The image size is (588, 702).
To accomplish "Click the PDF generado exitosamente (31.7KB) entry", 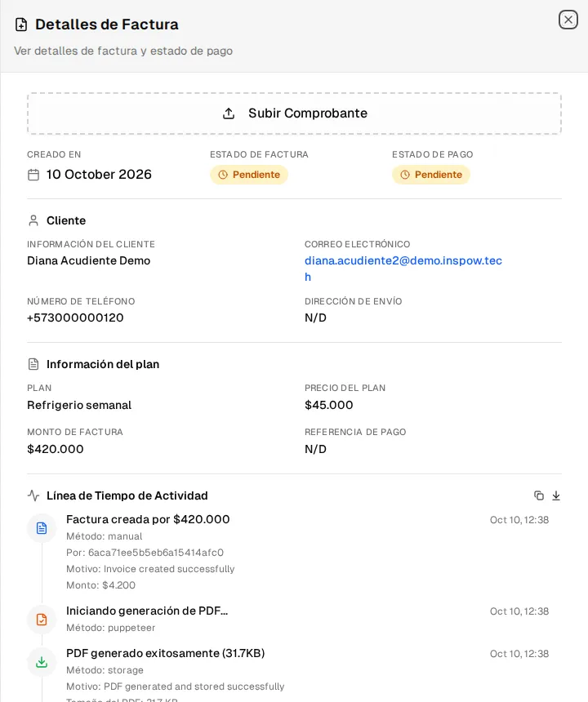I will 165,653.
